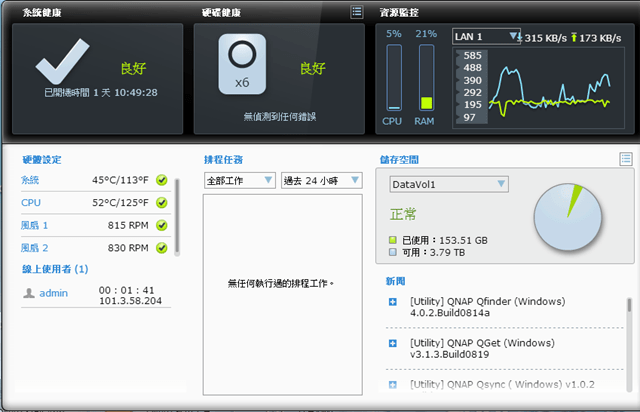This screenshot has width=640, height=412.
Task: Open the disk health list icon
Action: pos(357,12)
